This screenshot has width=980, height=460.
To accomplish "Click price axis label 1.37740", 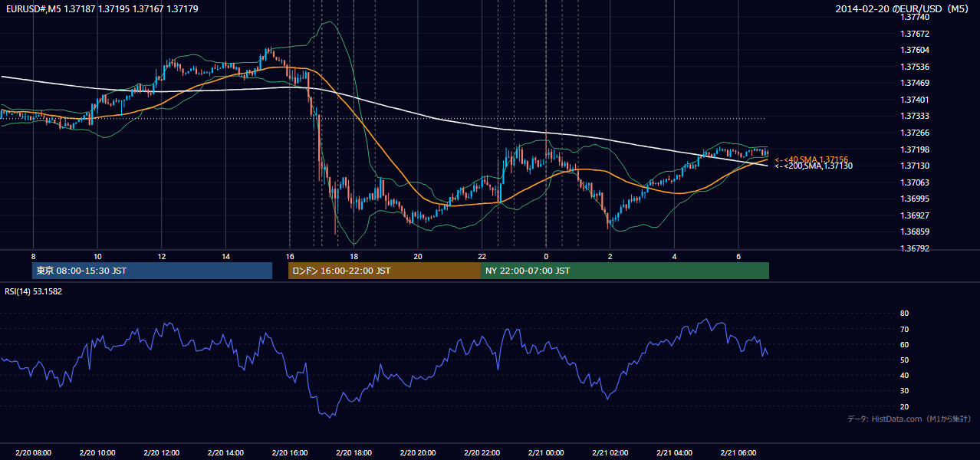I will 915,17.
